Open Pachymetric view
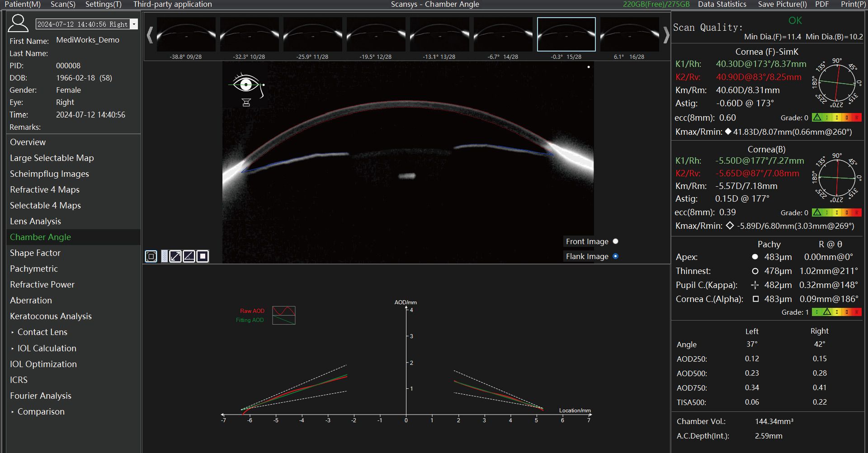Viewport: 868px width, 453px height. tap(73, 269)
